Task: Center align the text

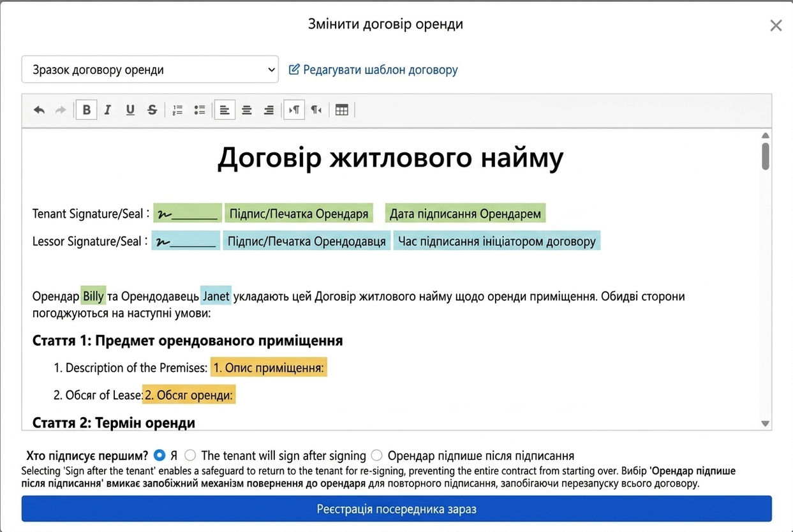Action: coord(247,110)
